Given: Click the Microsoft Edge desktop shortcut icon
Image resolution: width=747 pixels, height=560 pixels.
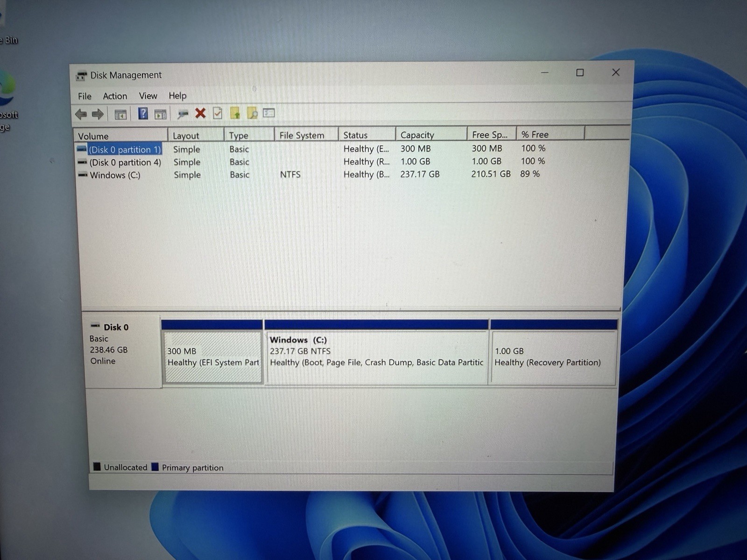Looking at the screenshot, I should 7,88.
